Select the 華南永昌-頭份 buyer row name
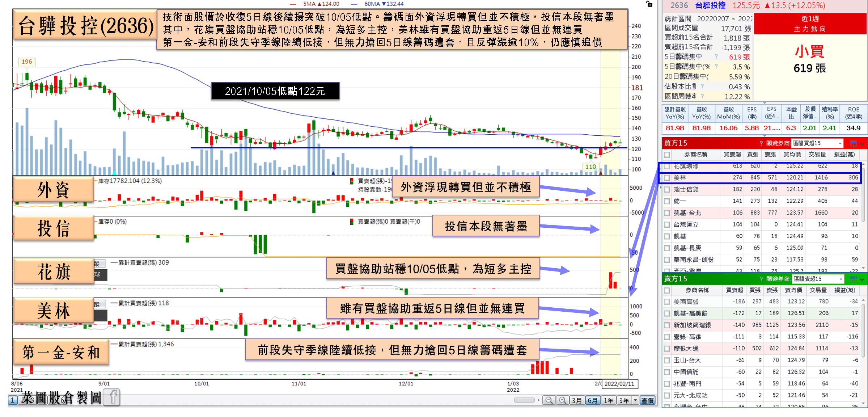Screen dimensions: 868x417 point(694,260)
